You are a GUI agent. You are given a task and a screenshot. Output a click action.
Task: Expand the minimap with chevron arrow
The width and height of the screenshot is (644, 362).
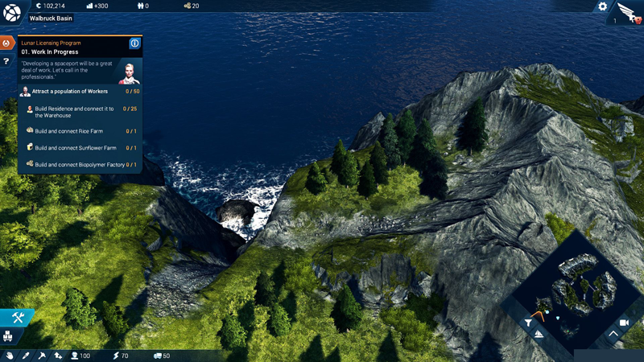click(x=613, y=334)
